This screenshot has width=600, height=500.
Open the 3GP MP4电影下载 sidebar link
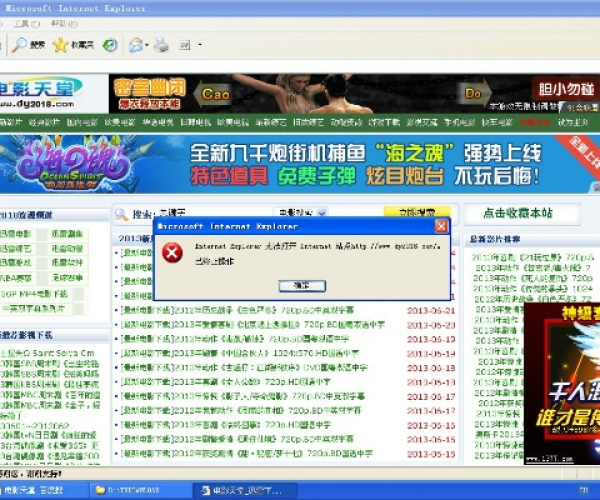(34, 294)
